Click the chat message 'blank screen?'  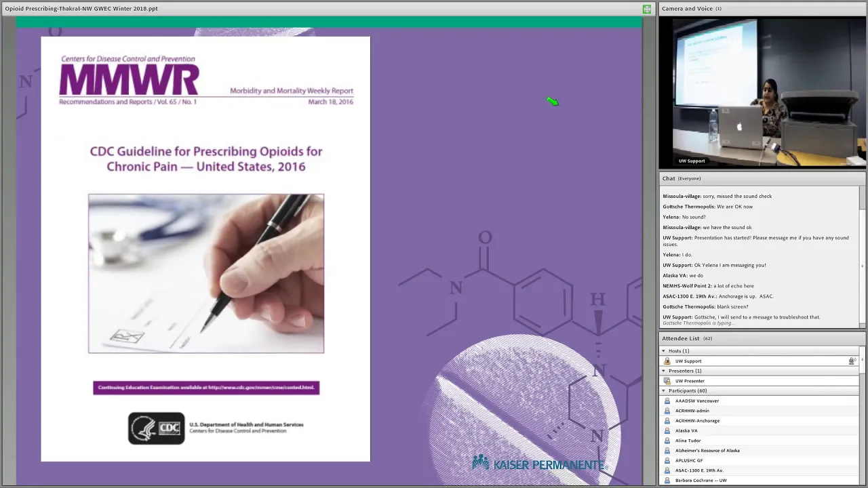click(732, 307)
